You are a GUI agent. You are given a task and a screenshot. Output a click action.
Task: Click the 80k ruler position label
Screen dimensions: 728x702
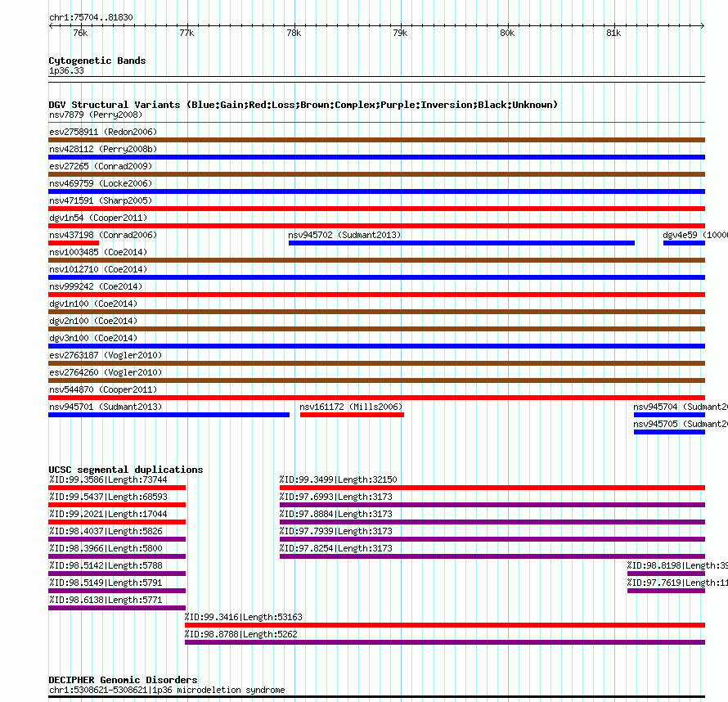pyautogui.click(x=507, y=33)
